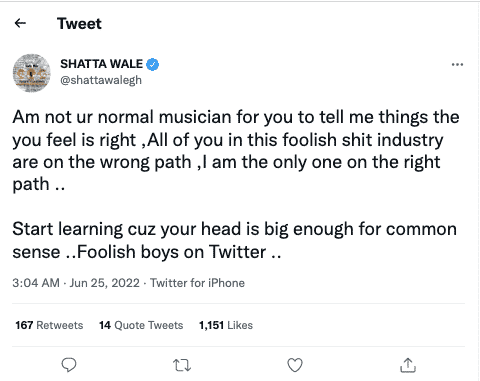Like the tweet with heart icon

click(295, 365)
